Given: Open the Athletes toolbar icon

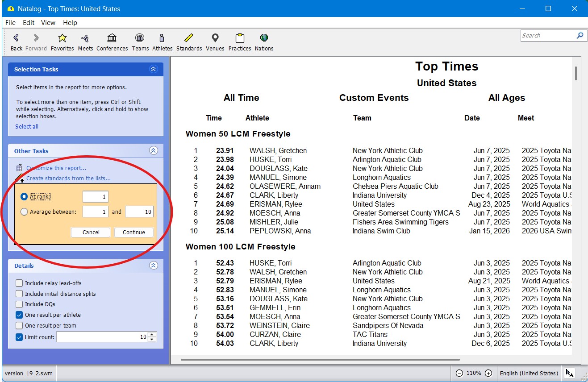Looking at the screenshot, I should (x=162, y=38).
